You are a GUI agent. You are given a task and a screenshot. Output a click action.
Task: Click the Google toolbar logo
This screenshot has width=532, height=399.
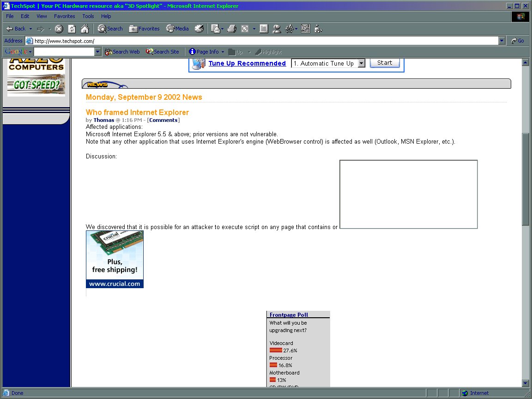pos(16,52)
